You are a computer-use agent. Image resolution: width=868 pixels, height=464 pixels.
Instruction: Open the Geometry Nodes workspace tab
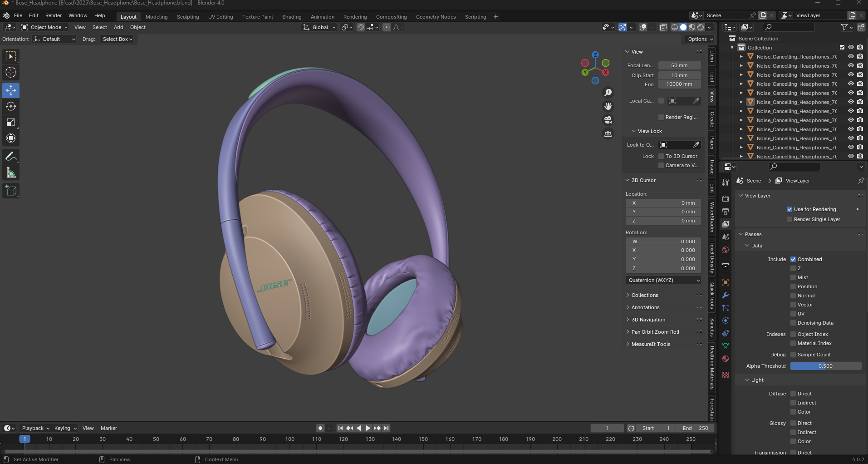[x=436, y=17]
